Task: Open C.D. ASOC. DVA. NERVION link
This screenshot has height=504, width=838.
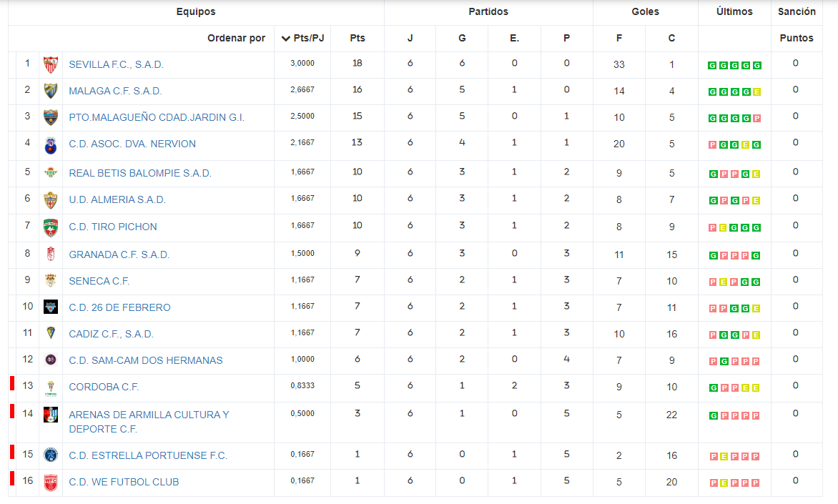Action: 132,144
